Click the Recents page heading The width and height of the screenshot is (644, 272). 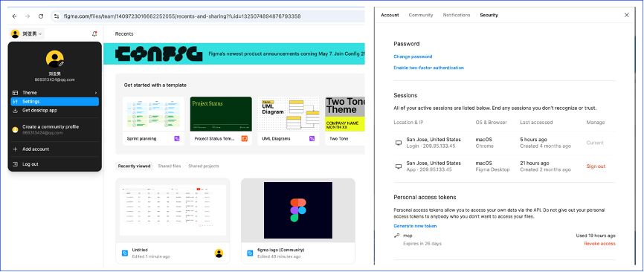pos(124,34)
